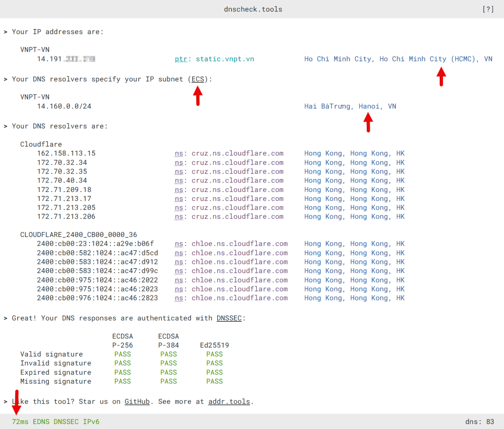Open the ECS abbreviation link
This screenshot has width=504, height=429.
(198, 79)
